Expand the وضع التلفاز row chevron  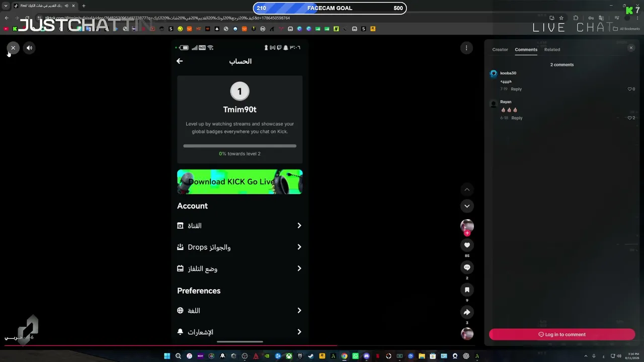click(x=299, y=268)
